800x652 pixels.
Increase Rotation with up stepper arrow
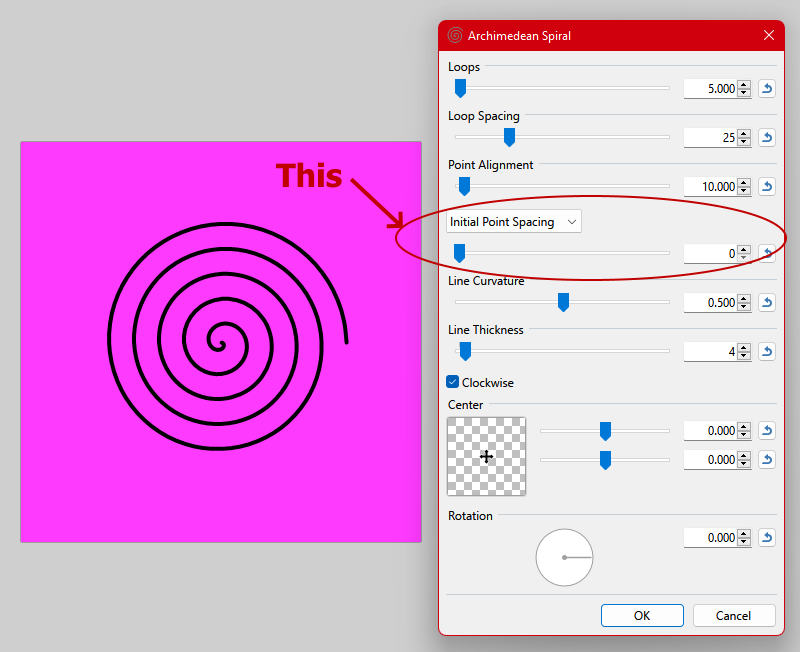[744, 534]
